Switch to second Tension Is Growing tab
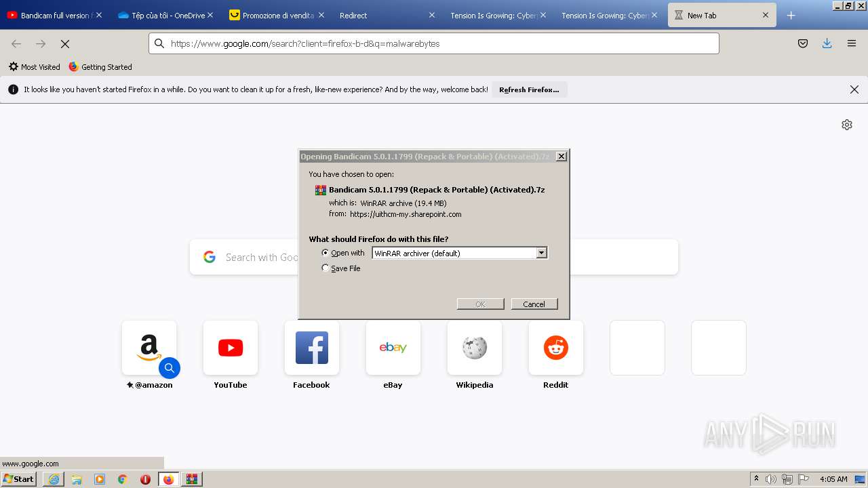This screenshot has height=488, width=868. [609, 15]
